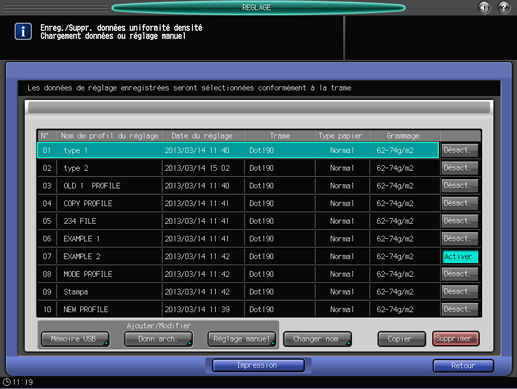
Task: Select row 02 type 2
Action: tap(238, 168)
